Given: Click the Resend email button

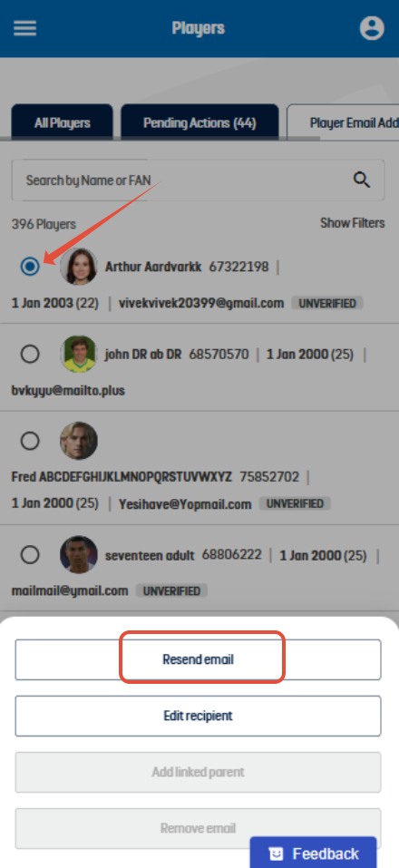Looking at the screenshot, I should [x=198, y=660].
